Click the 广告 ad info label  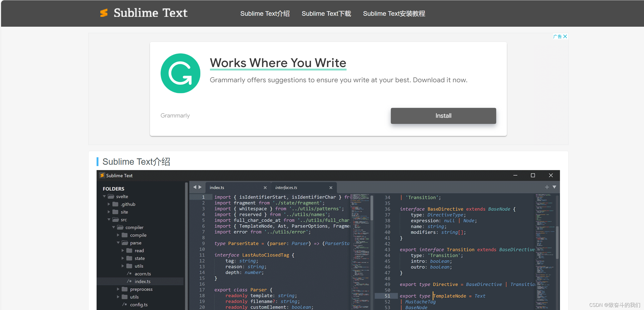[557, 36]
